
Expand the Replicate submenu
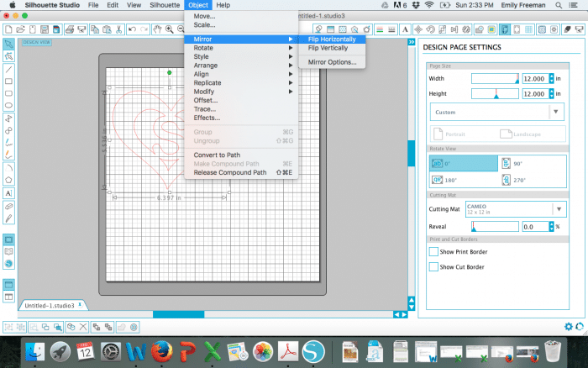241,83
